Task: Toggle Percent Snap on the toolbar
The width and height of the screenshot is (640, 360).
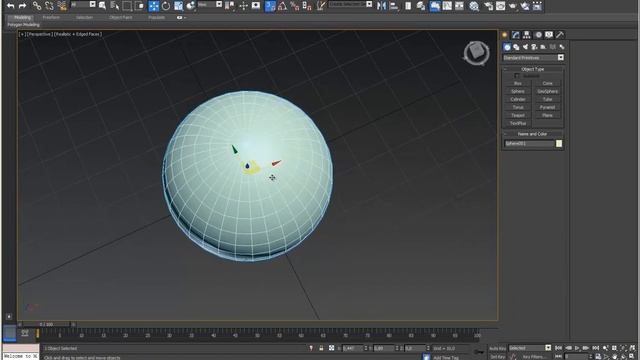Action: (295, 6)
